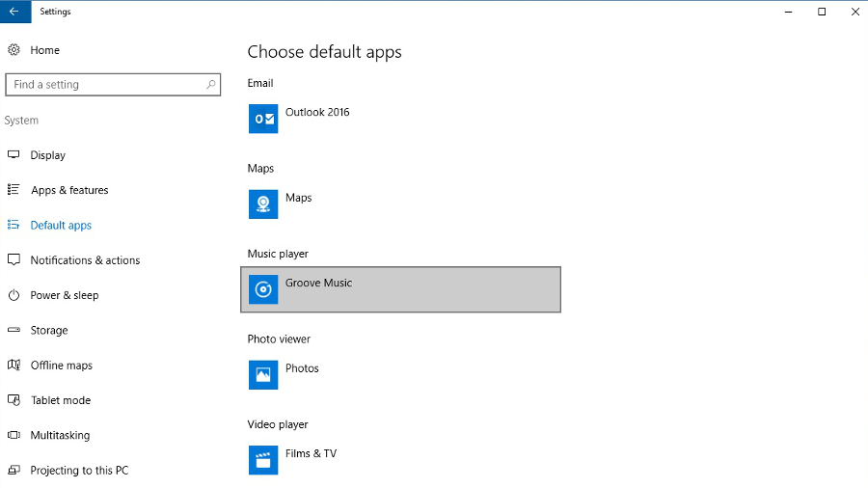The height and width of the screenshot is (488, 868).
Task: Change Groove Music default text
Action: 318,283
